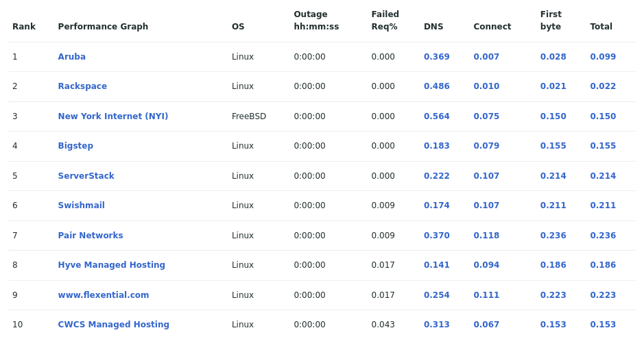Click Pair Networks' DNS value 0.370

(x=437, y=236)
